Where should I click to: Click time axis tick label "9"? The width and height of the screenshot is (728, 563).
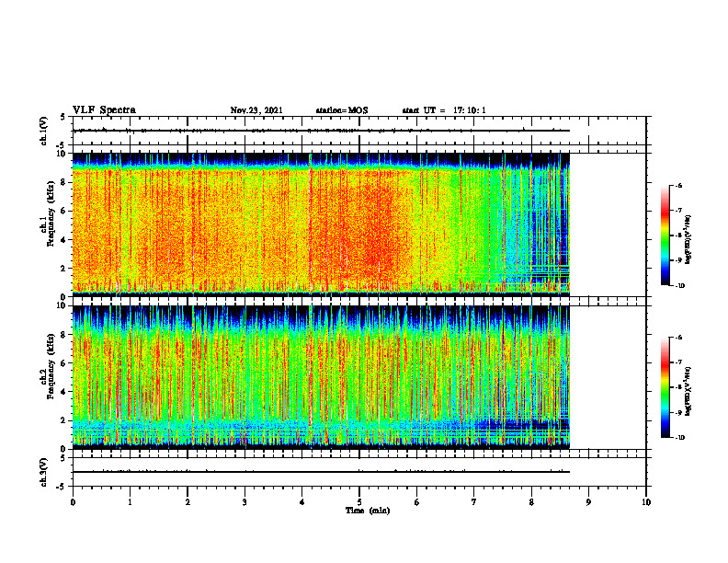tap(588, 502)
